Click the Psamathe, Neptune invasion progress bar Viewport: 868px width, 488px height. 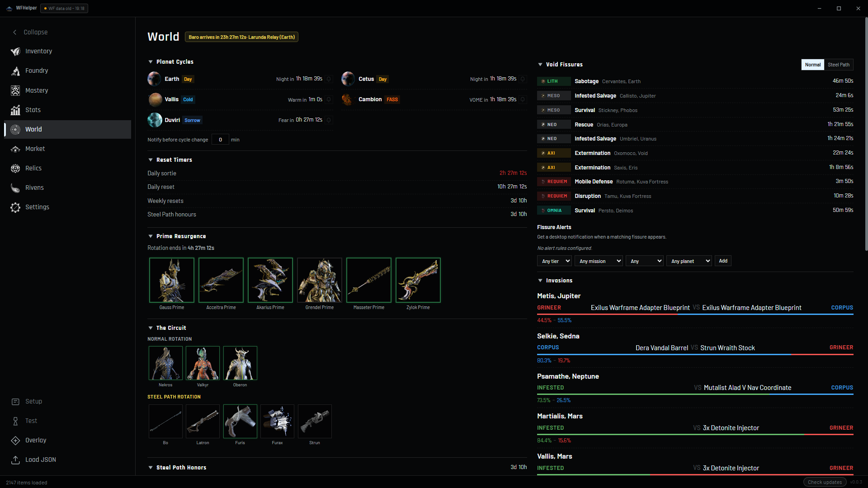(x=695, y=394)
